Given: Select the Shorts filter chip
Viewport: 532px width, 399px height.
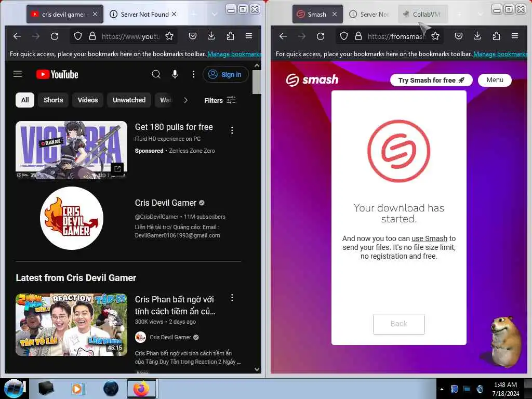Looking at the screenshot, I should coord(54,100).
